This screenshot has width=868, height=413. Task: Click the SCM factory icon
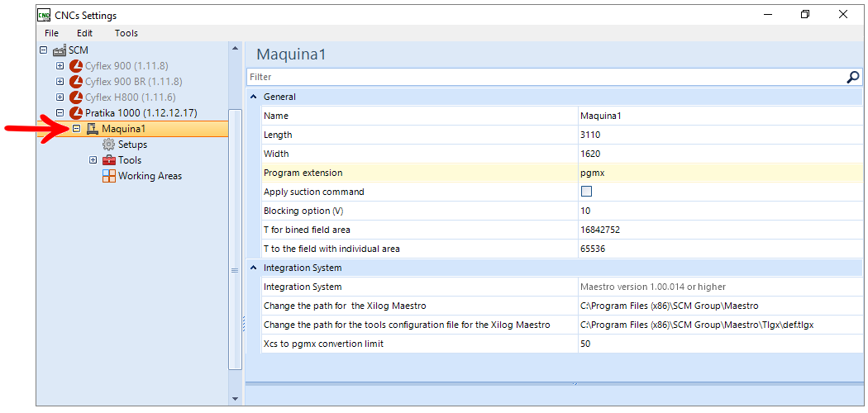point(60,50)
